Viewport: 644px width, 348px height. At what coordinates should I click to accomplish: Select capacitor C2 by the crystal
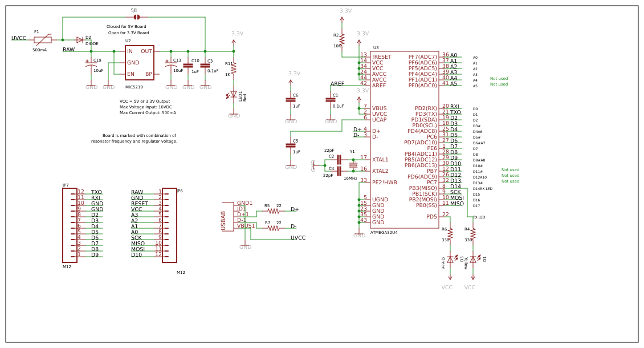point(339,160)
